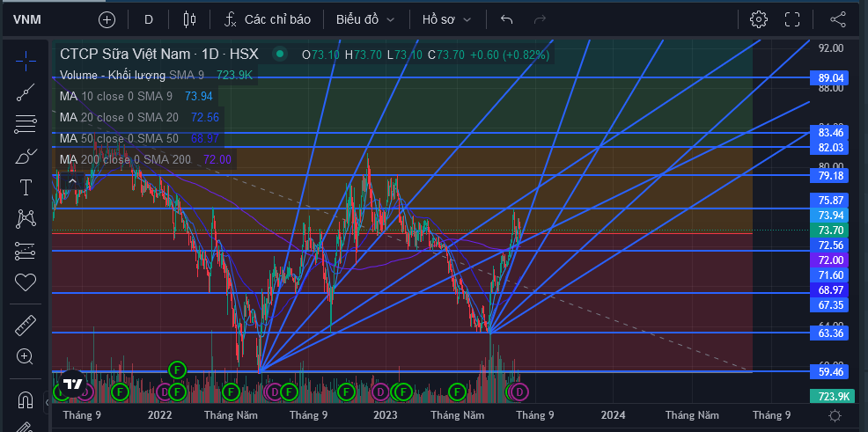Undo the last chart action
This screenshot has width=868, height=432.
(506, 20)
